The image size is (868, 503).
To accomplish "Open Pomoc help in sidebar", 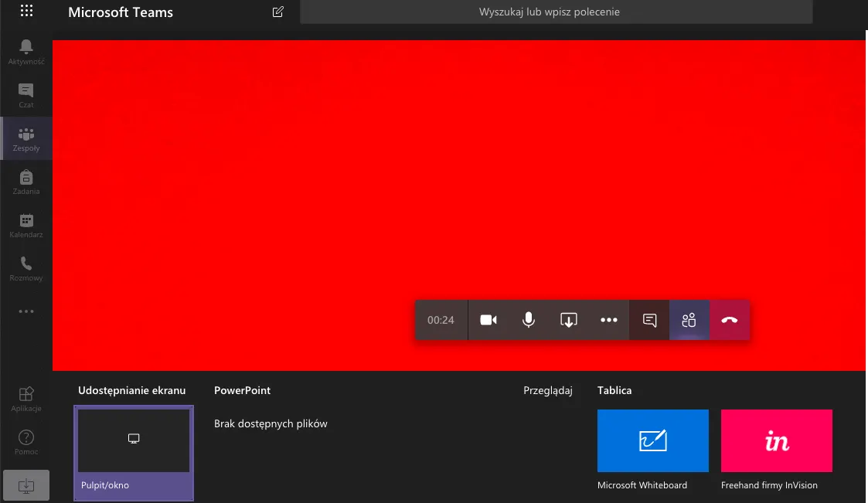I will (26, 442).
